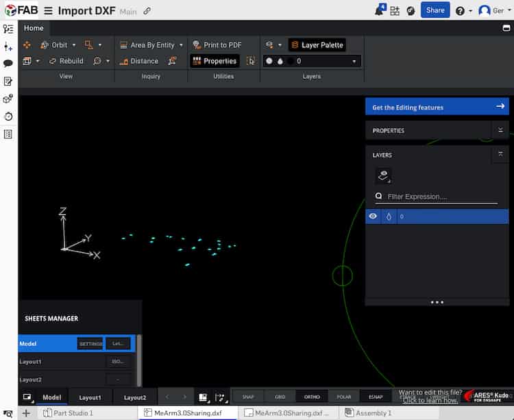Viewport: 514px width, 420px height.
Task: Select the layer states manager icon
Action: (269, 45)
